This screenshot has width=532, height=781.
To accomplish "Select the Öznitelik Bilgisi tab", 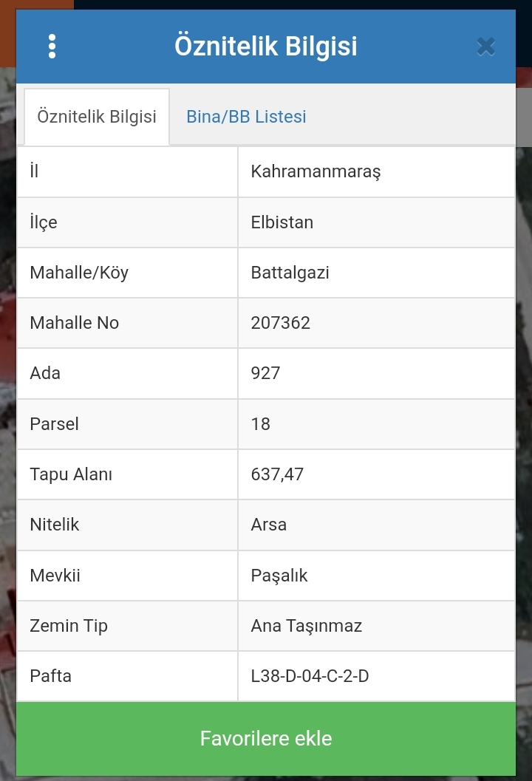I will pyautogui.click(x=97, y=117).
